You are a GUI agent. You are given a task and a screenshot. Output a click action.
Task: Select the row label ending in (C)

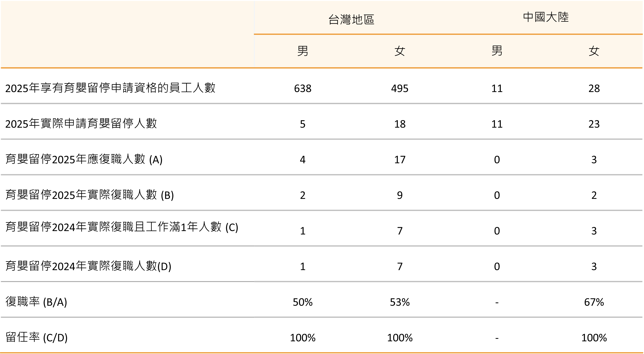[122, 227]
